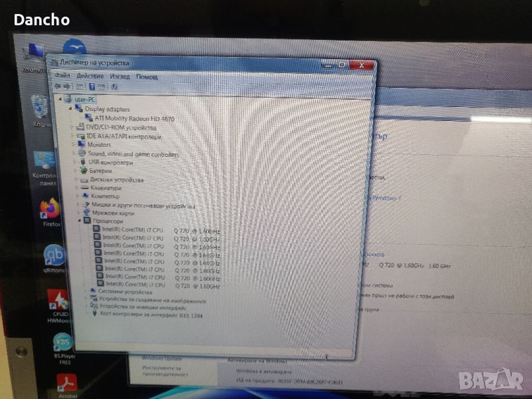This screenshot has width=532, height=399.
Task: Close the Диспечер на устройства window
Action: click(x=361, y=65)
